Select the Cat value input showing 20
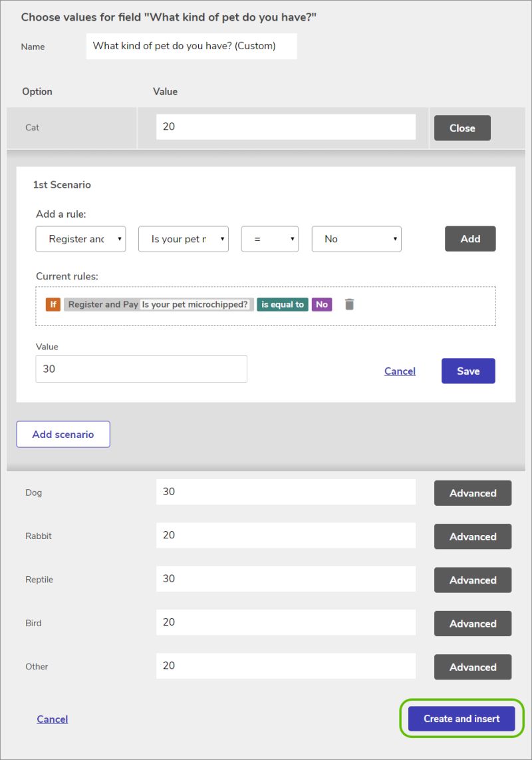 pyautogui.click(x=285, y=126)
